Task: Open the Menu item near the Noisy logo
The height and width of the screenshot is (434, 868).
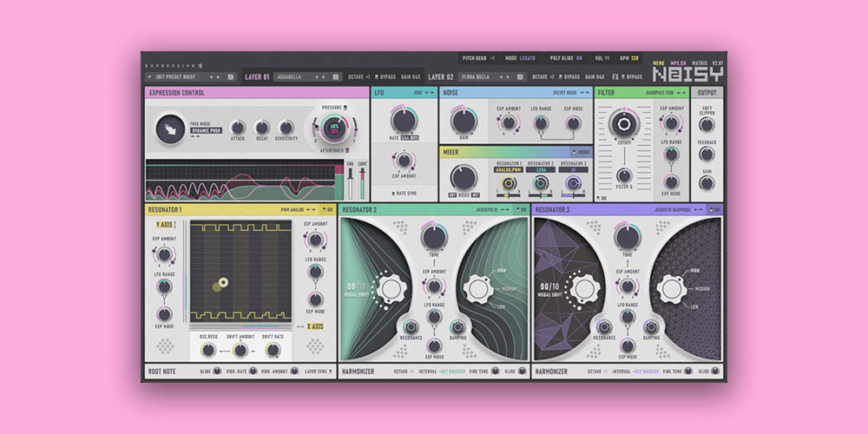Action: click(x=659, y=63)
